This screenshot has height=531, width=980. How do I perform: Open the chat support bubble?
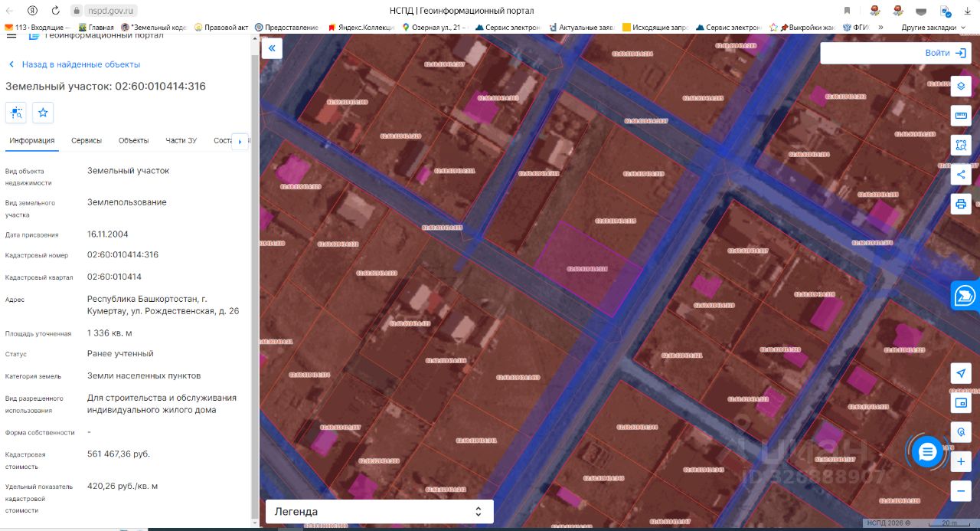(927, 452)
